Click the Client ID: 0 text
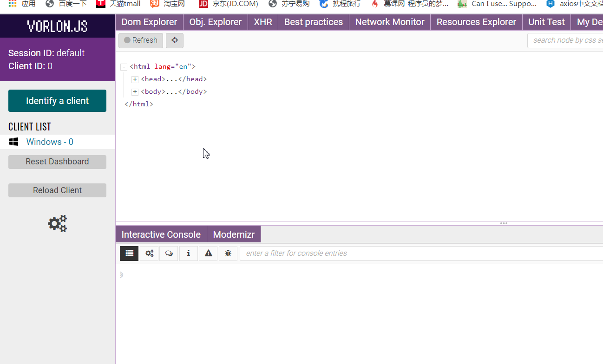Image resolution: width=603 pixels, height=364 pixels. point(30,66)
